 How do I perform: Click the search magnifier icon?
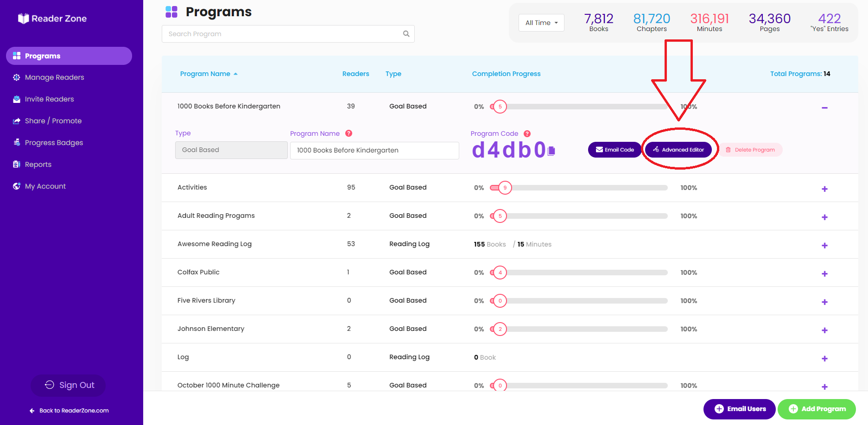(x=406, y=34)
